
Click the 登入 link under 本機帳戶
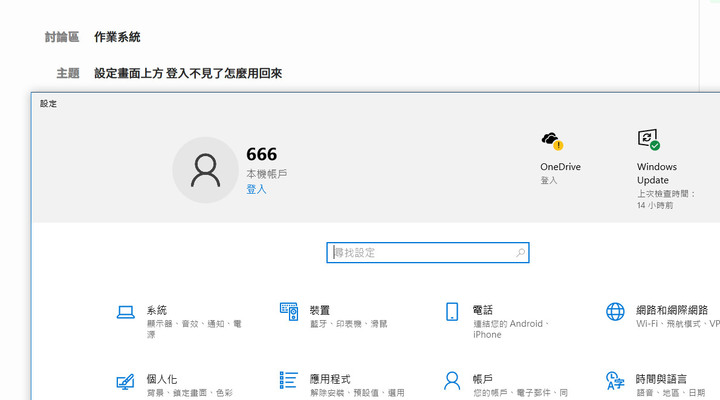coord(256,189)
